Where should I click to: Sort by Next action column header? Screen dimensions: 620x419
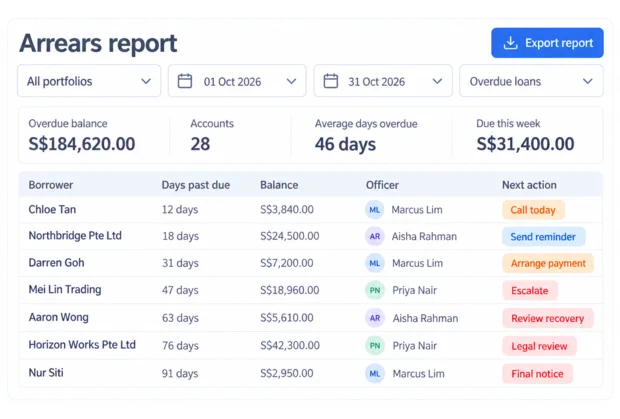click(529, 185)
